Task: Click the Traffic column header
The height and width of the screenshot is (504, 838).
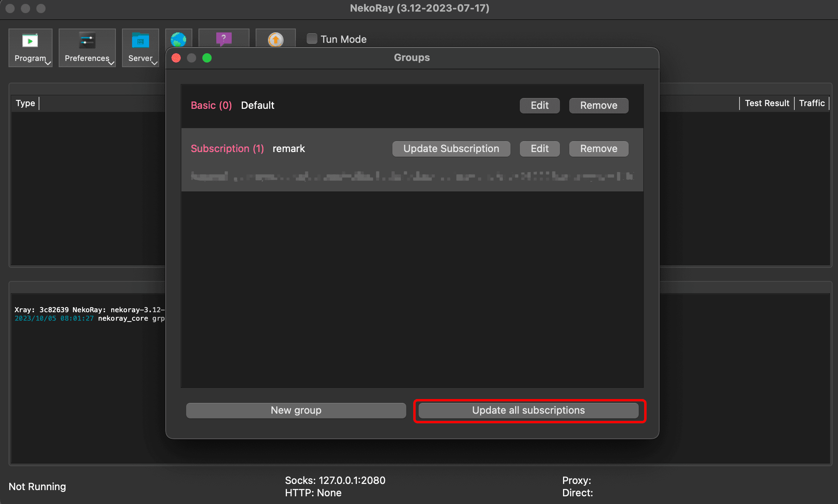Action: point(812,103)
